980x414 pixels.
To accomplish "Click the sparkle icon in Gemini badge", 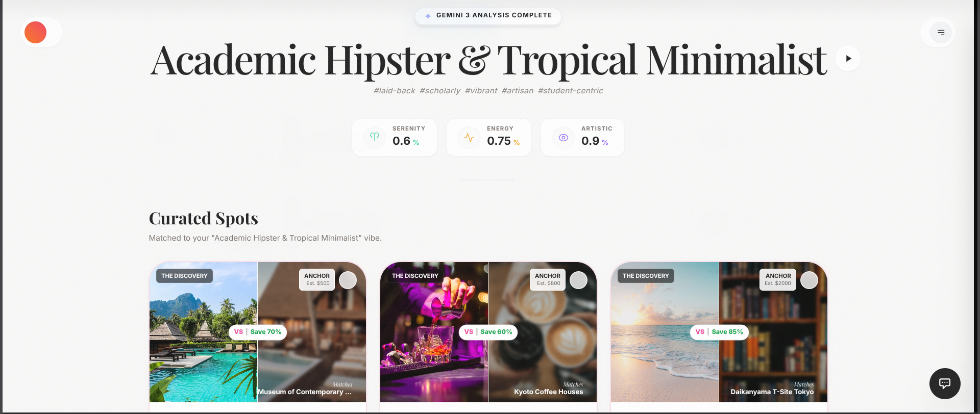I will coord(428,16).
